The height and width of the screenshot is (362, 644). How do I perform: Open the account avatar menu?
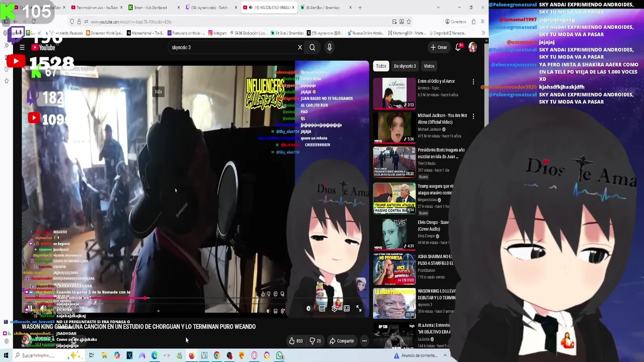click(x=472, y=47)
